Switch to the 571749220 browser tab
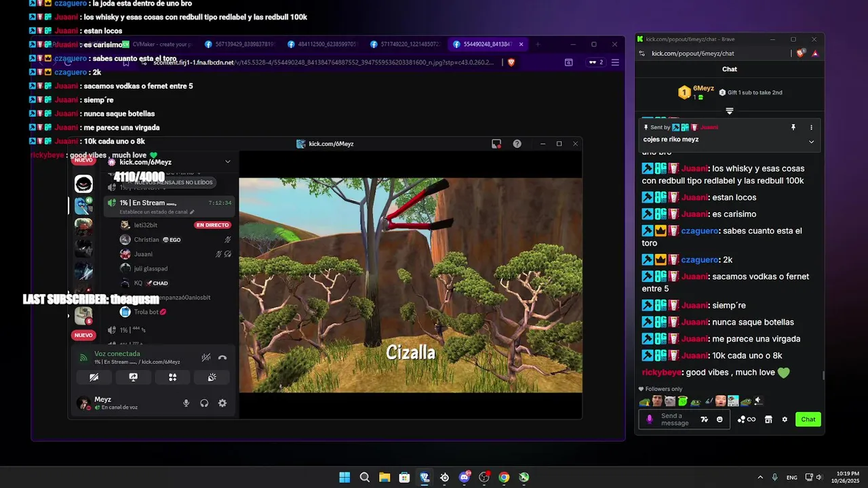 point(405,44)
